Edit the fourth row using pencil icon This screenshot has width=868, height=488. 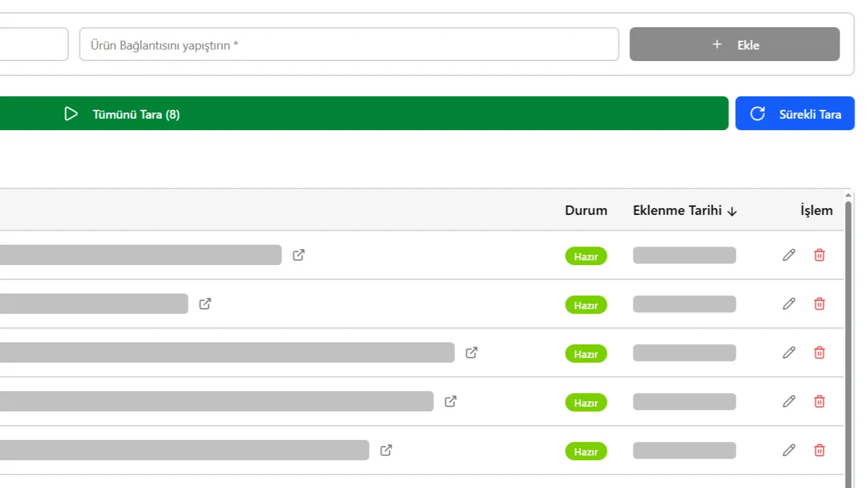789,401
